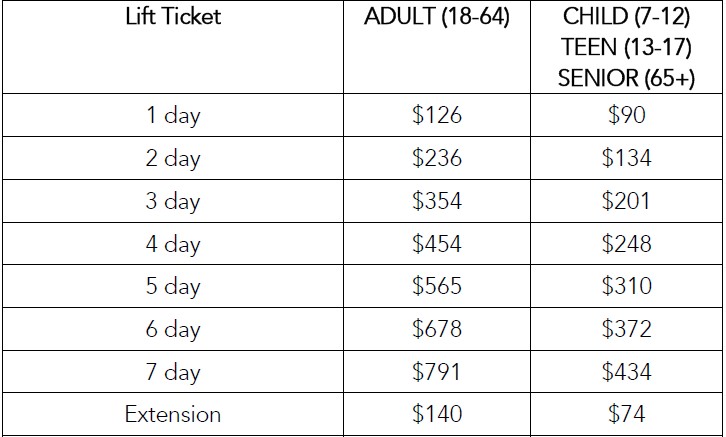Select the $678 six day price

tap(437, 329)
